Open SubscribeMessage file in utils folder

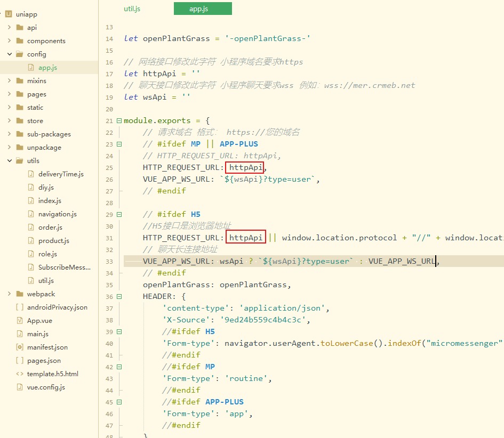[64, 267]
